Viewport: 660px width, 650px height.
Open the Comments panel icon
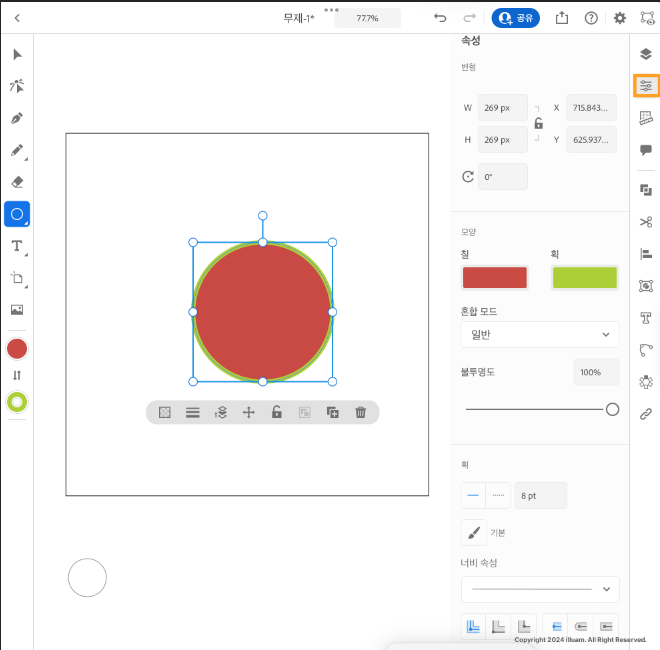point(646,150)
